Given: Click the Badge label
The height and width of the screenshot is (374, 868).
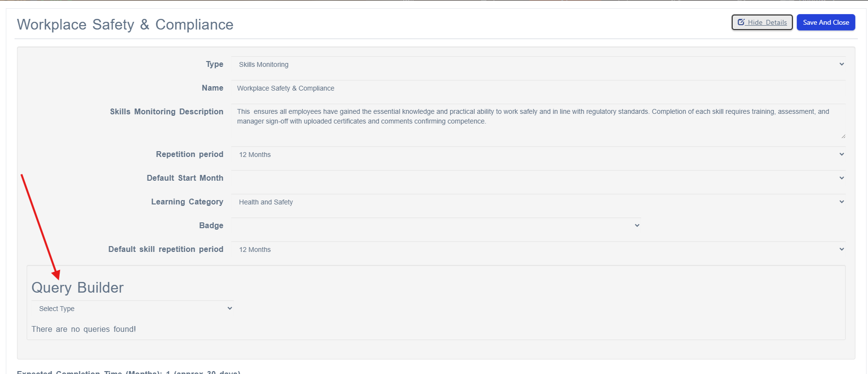Looking at the screenshot, I should (211, 226).
